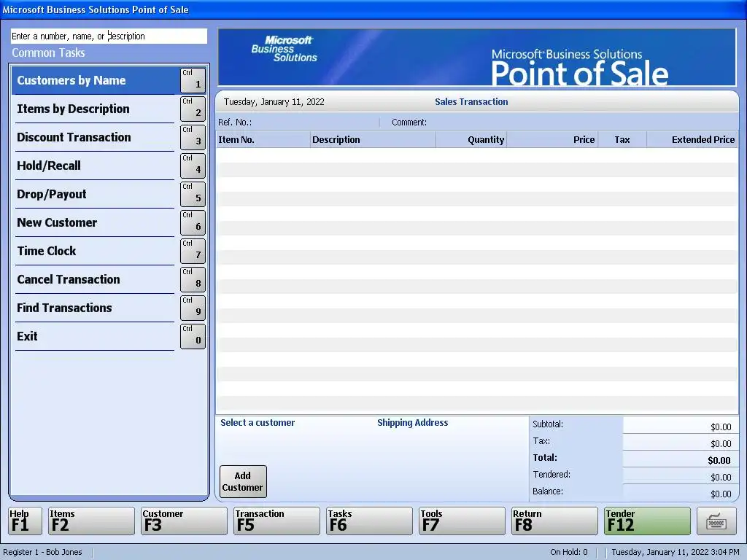Click the Ctrl 8 key icon
The image size is (747, 560).
(x=193, y=279)
